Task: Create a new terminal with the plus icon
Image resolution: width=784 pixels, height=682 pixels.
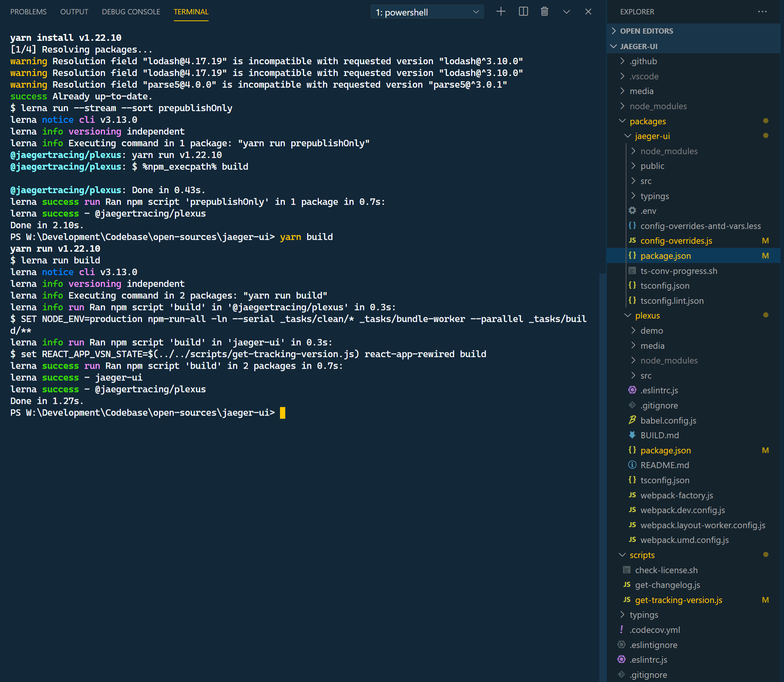Action: (x=501, y=11)
